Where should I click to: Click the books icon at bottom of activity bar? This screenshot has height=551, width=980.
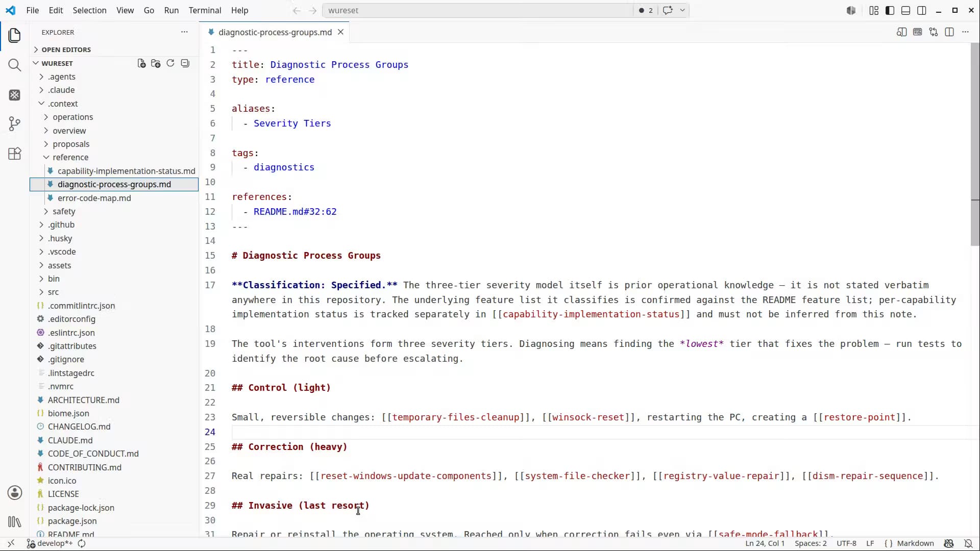tap(15, 522)
